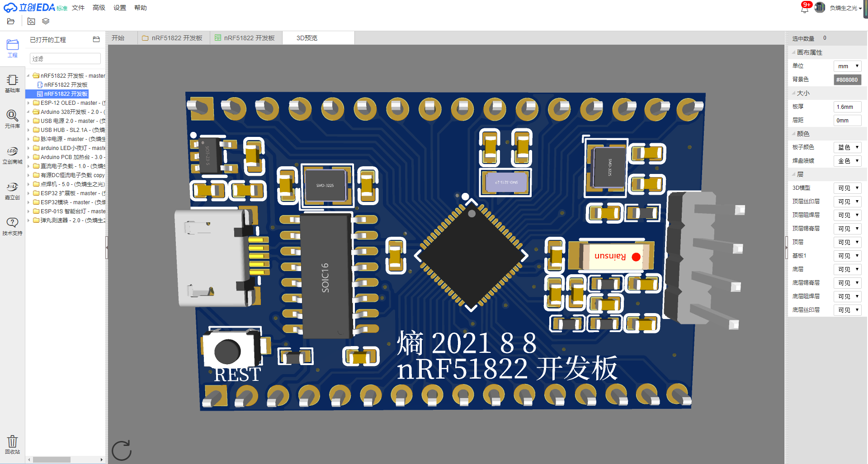Open the 基础库 basic library icon
Viewport: 868px width, 464px height.
click(12, 84)
